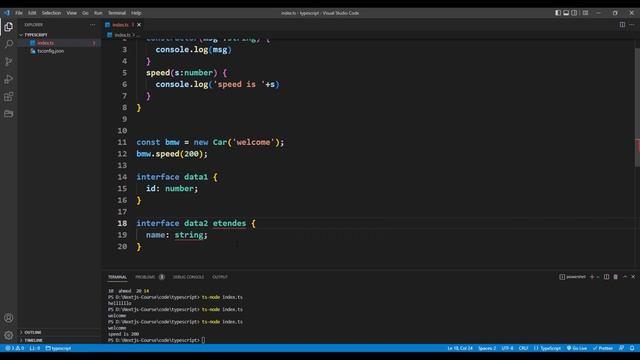Image resolution: width=640 pixels, height=360 pixels.
Task: Split the terminal
Action: point(607,277)
